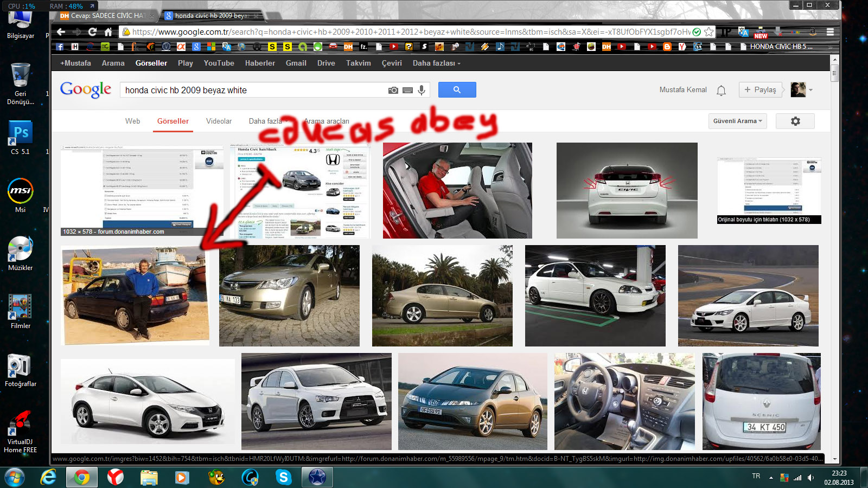Viewport: 868px width, 488px height.
Task: Open Skype from the taskbar
Action: [283, 477]
